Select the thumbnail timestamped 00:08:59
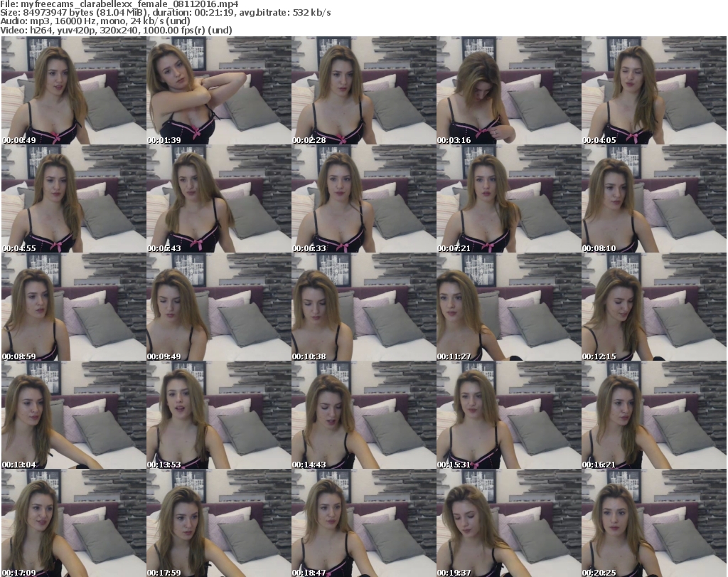 (74, 307)
